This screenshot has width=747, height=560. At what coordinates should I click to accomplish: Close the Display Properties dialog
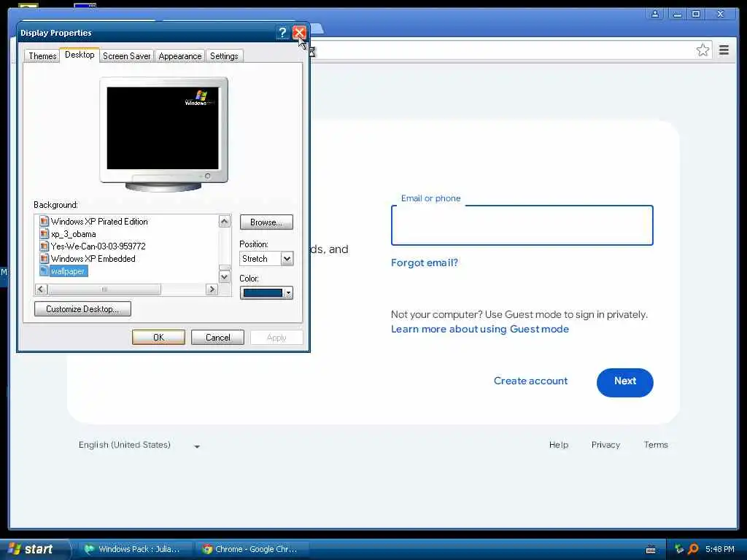[x=298, y=32]
